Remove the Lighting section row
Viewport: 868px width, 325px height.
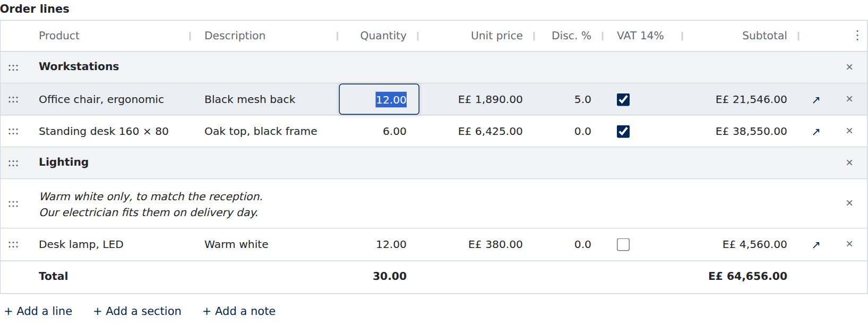(x=849, y=162)
